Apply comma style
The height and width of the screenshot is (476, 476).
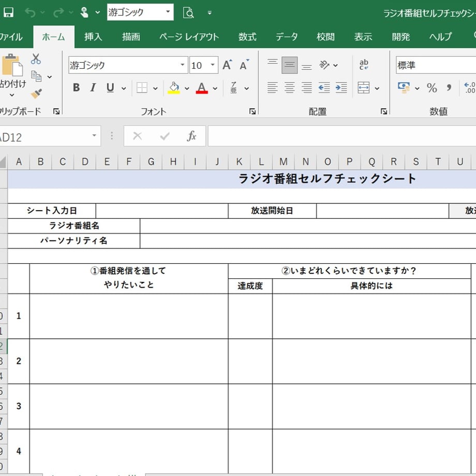tap(449, 88)
